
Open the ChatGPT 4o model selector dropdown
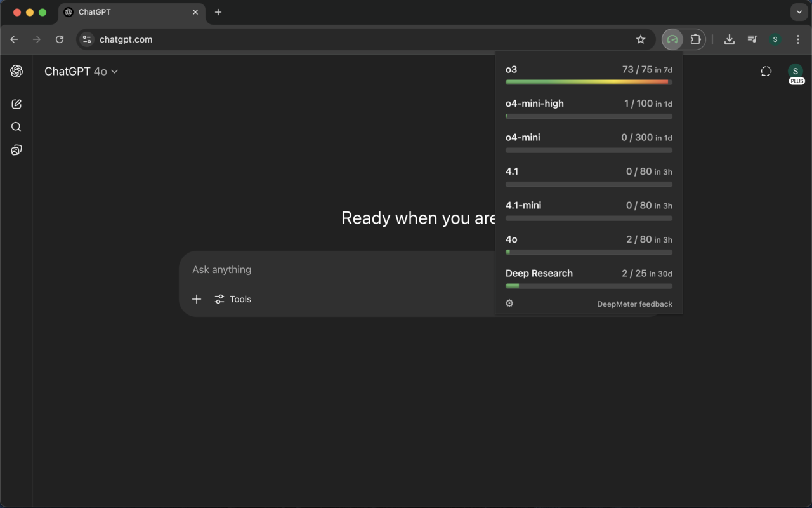(x=81, y=72)
